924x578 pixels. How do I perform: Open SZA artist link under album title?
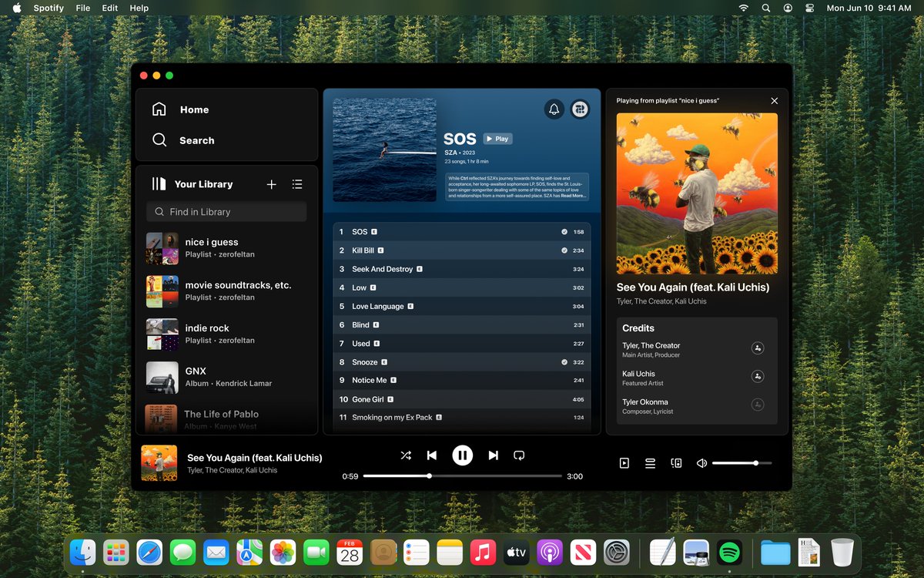point(450,153)
